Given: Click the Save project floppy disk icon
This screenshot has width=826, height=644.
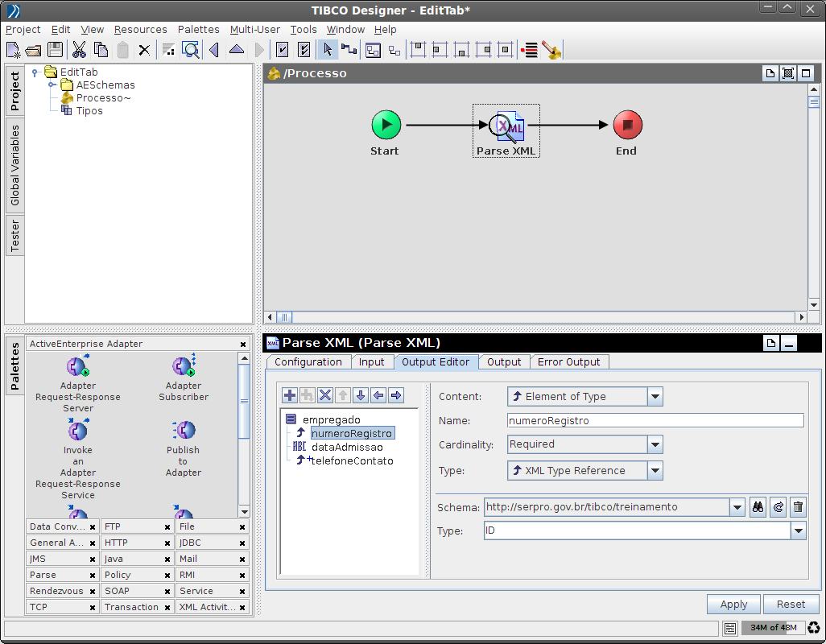Looking at the screenshot, I should (x=55, y=50).
